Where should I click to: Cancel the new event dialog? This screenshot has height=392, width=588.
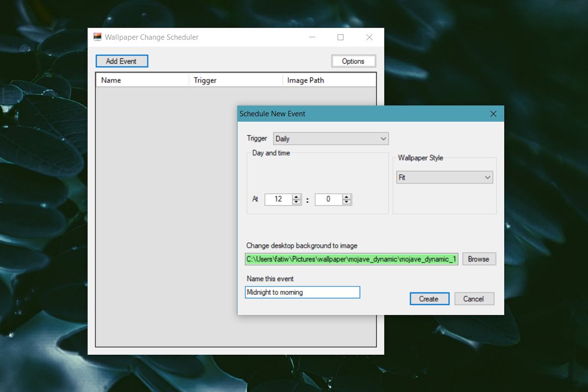pyautogui.click(x=474, y=299)
